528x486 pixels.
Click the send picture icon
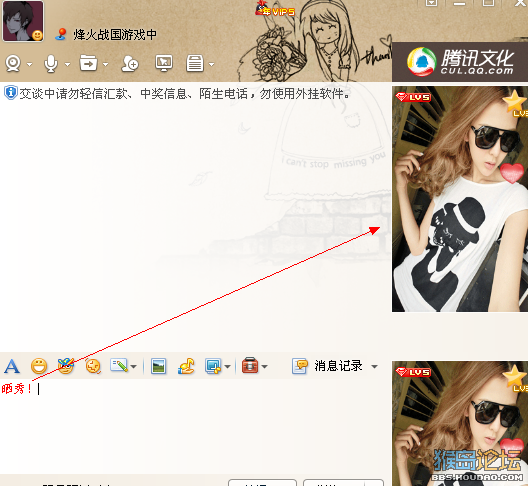pos(158,366)
